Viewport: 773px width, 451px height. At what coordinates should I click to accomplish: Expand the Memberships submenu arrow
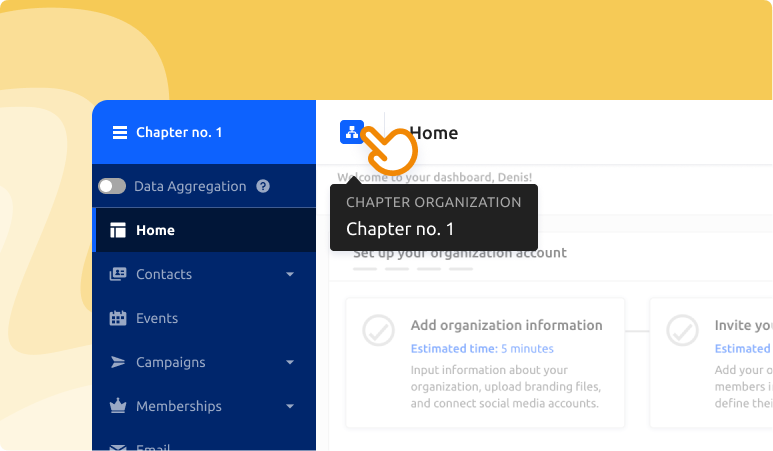[290, 406]
